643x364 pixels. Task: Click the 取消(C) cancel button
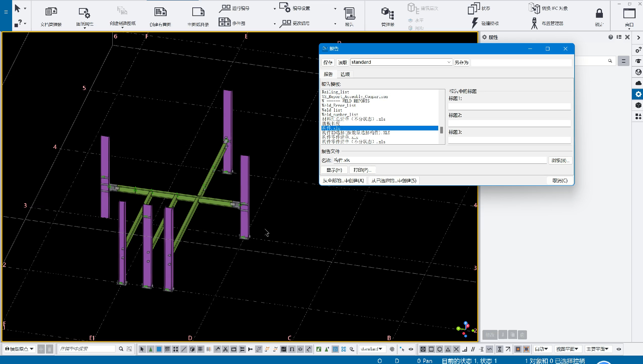pyautogui.click(x=560, y=181)
